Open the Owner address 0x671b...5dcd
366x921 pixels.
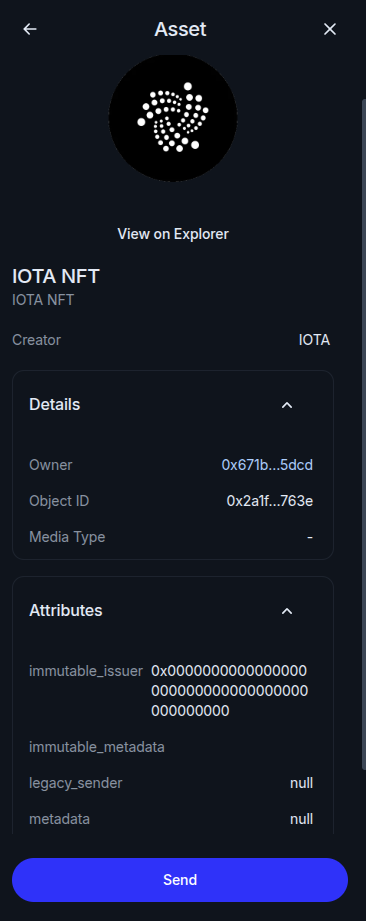267,465
